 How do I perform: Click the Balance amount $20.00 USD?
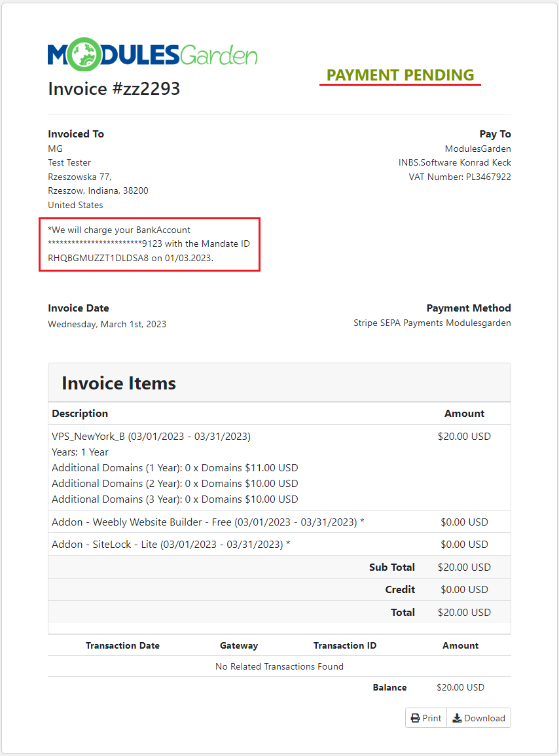(x=461, y=687)
